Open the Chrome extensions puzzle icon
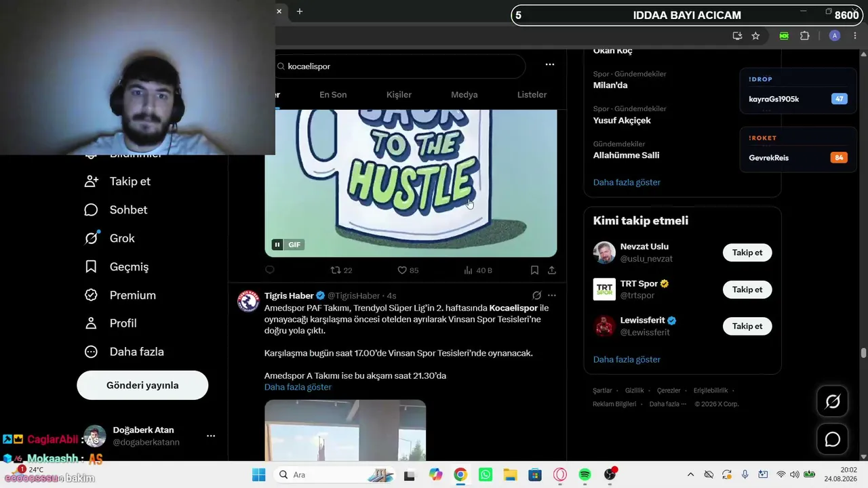 (x=805, y=36)
